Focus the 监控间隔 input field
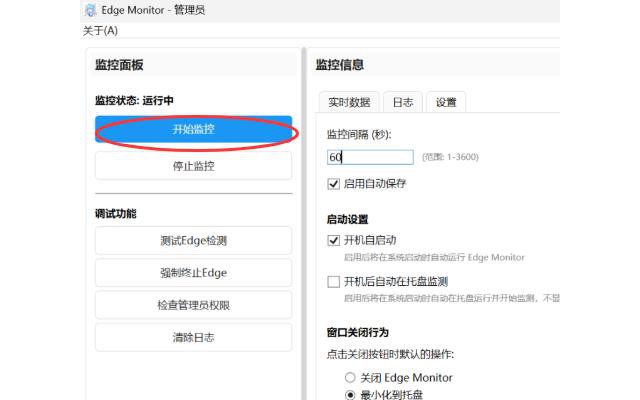This screenshot has height=400, width=640. pos(370,157)
